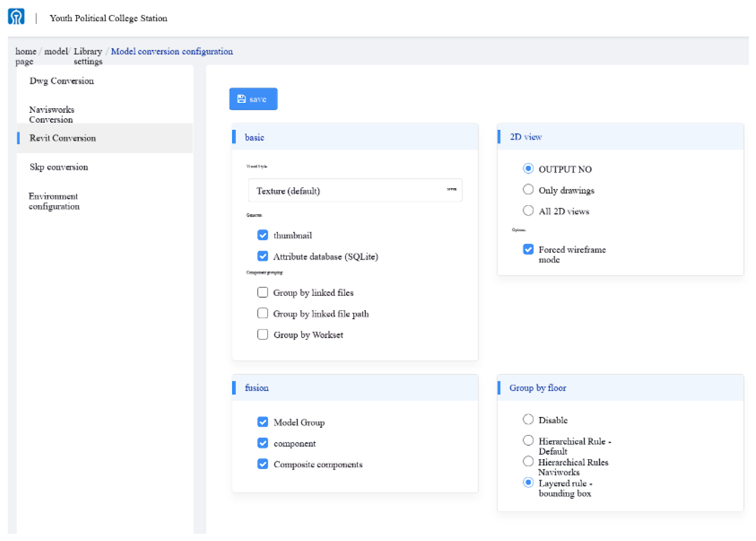Screen dimensions: 756x541
Task: Select Disable under Group by floor
Action: click(x=528, y=419)
